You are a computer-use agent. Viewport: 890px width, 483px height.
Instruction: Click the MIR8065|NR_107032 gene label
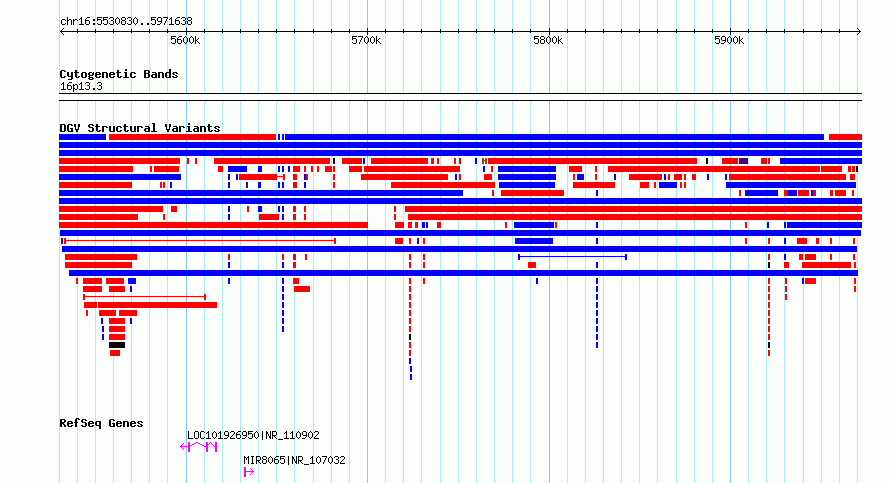coord(294,460)
